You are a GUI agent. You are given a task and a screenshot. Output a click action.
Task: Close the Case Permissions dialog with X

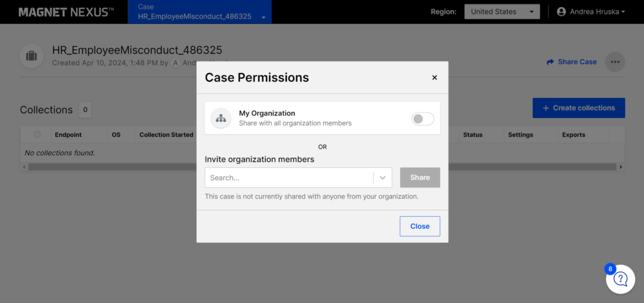(x=435, y=77)
